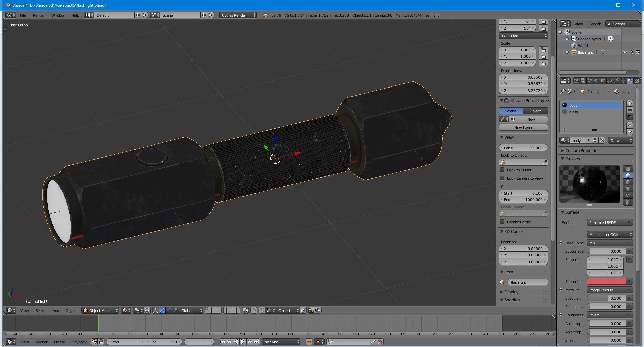The image size is (644, 347).
Task: Open World properties globe icon
Action: [x=597, y=81]
